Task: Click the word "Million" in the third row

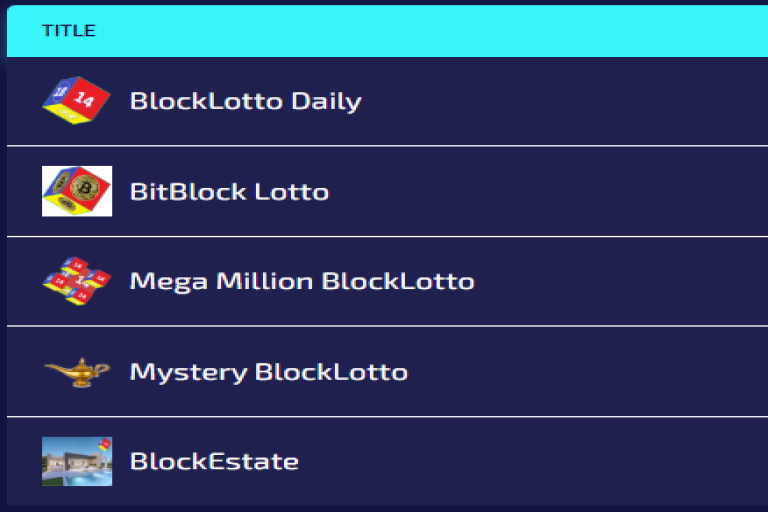Action: (267, 281)
